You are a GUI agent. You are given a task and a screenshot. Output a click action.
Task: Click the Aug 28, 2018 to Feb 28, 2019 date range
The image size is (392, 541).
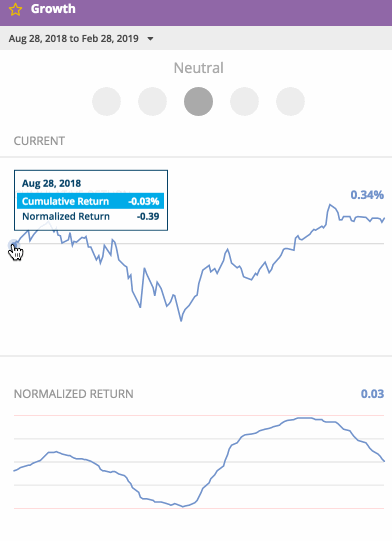pyautogui.click(x=74, y=38)
